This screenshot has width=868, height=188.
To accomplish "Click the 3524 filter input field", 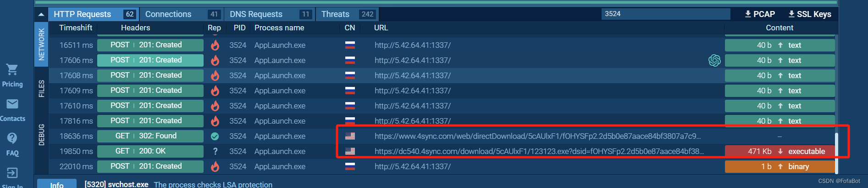I will point(665,14).
